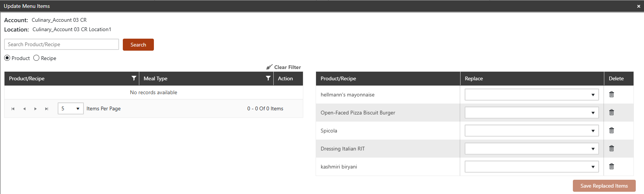The image size is (644, 194).
Task: Open the Meal Type column filter icon
Action: click(x=268, y=78)
